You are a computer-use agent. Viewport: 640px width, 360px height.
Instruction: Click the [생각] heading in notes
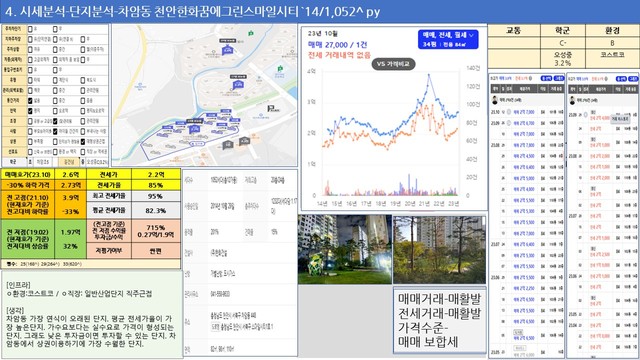[x=15, y=310]
